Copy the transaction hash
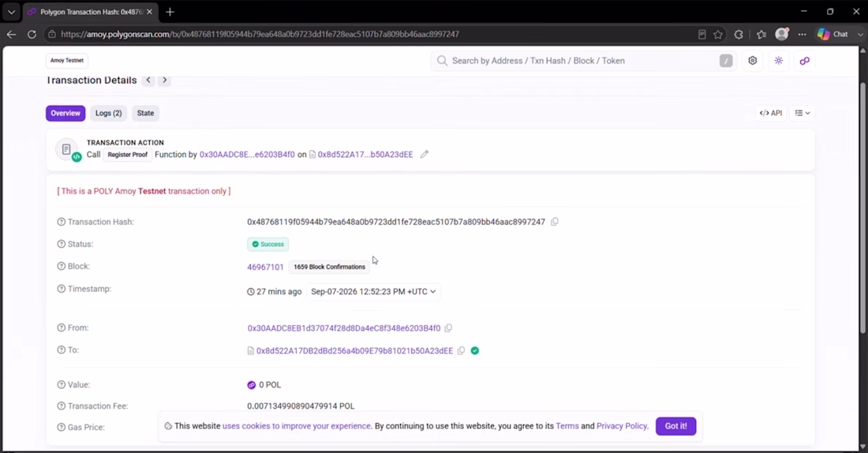Viewport: 868px width, 453px height. (x=555, y=222)
